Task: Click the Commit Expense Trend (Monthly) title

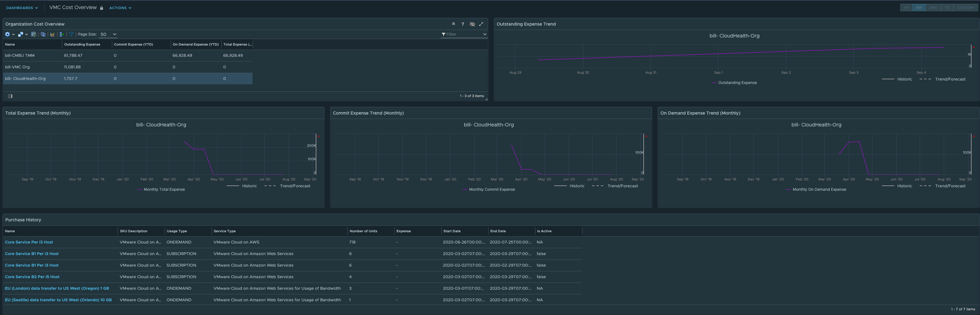Action: coord(368,113)
